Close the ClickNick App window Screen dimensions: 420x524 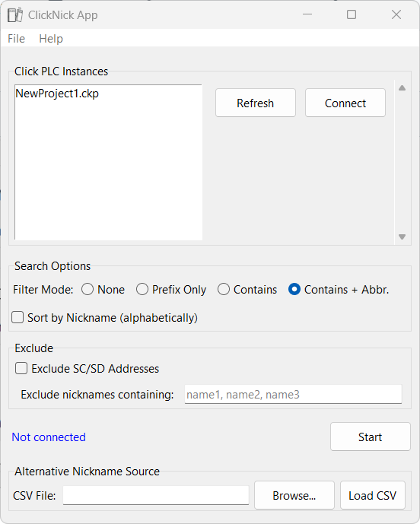396,14
